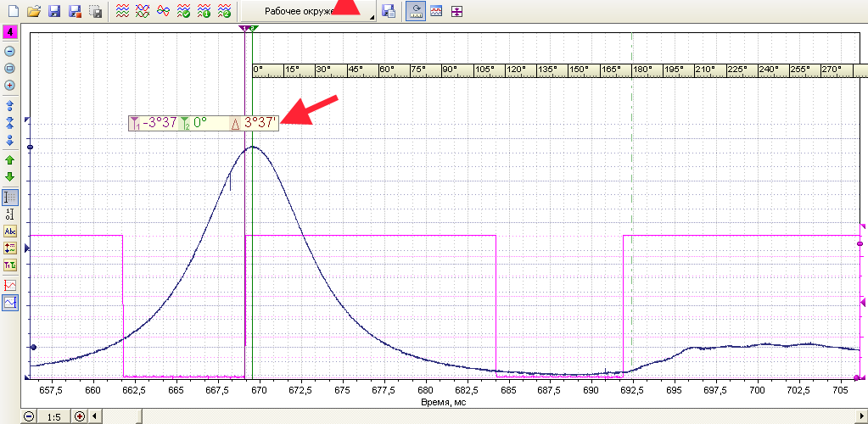Click the 180° label on angle ruler
This screenshot has height=424, width=868.
point(642,70)
